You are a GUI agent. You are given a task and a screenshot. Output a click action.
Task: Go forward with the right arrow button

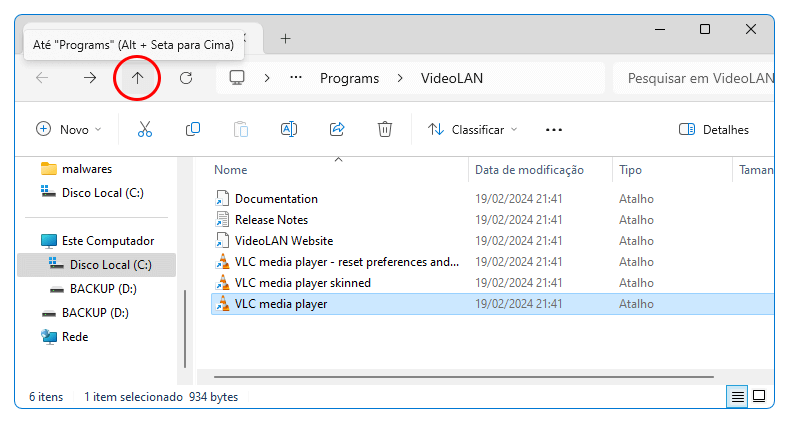(90, 78)
